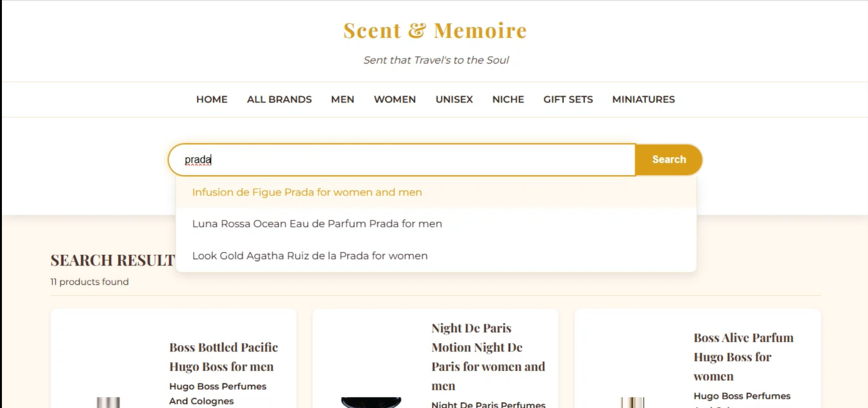Click the yellow Search button
Viewport: 868px width, 408px height.
(x=669, y=160)
